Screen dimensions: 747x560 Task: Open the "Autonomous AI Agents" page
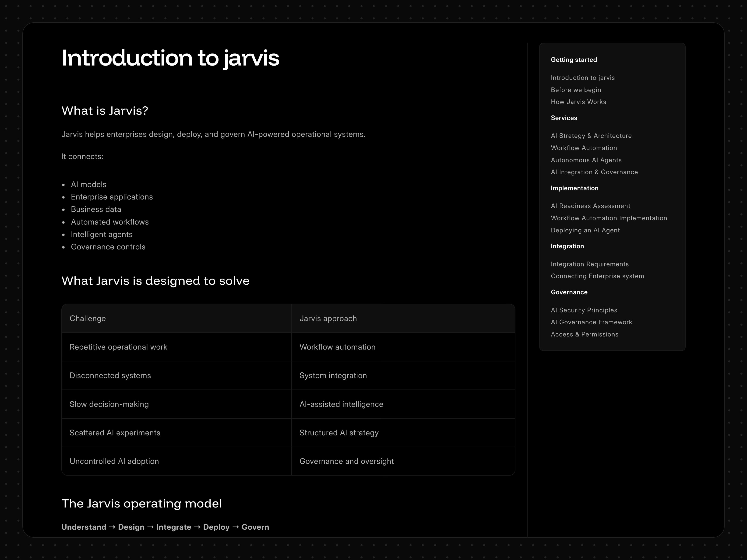(586, 160)
